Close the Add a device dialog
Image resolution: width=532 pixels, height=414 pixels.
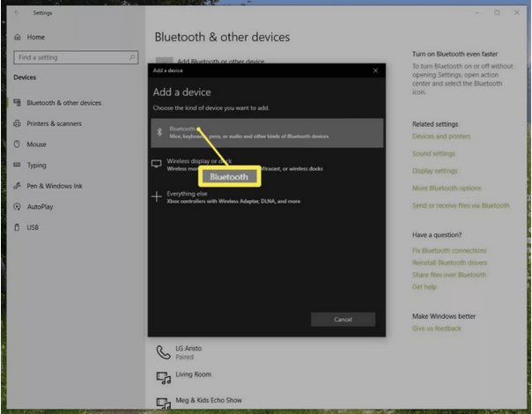pyautogui.click(x=375, y=70)
